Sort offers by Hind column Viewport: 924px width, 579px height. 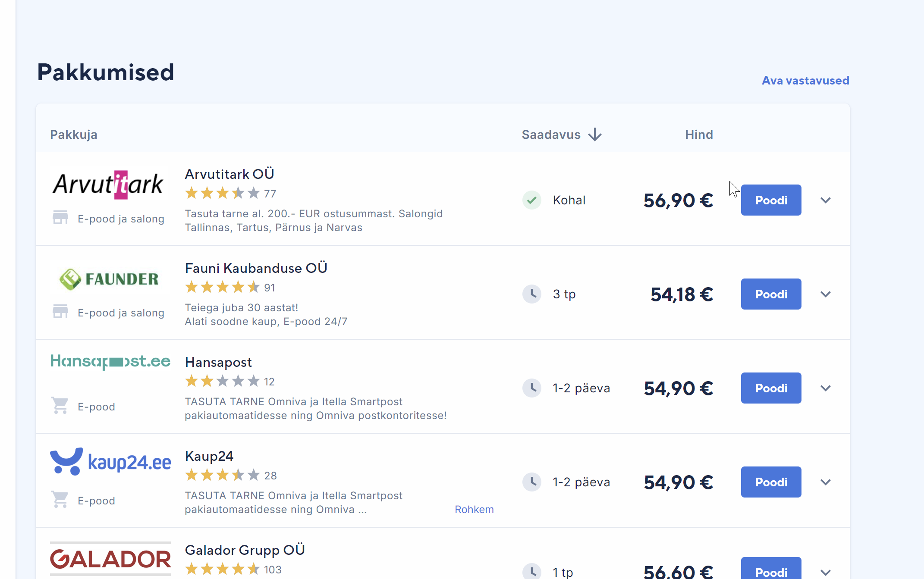click(699, 135)
